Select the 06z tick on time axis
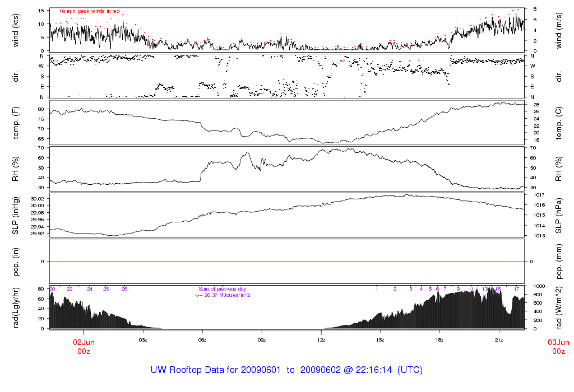This screenshot has width=574, height=392. coord(202,339)
